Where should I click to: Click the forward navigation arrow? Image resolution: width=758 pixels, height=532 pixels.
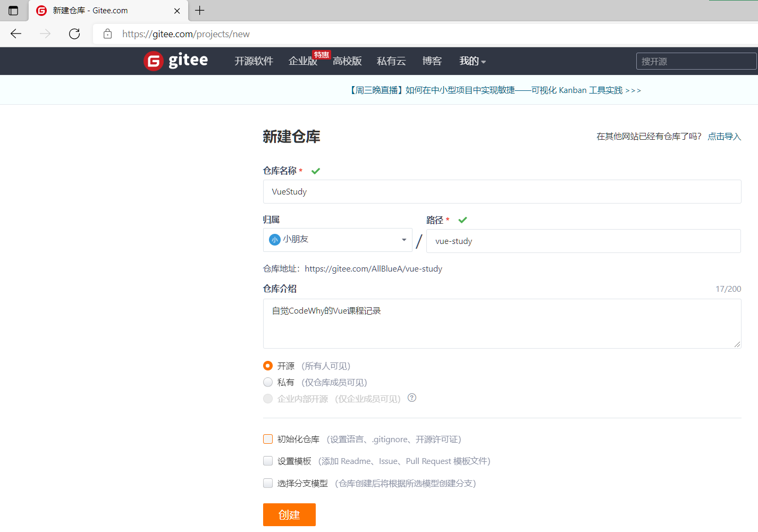[x=45, y=33]
